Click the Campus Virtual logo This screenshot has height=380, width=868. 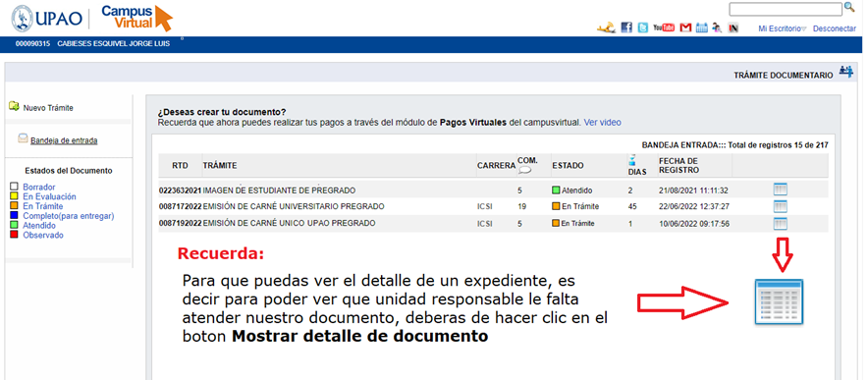[136, 18]
